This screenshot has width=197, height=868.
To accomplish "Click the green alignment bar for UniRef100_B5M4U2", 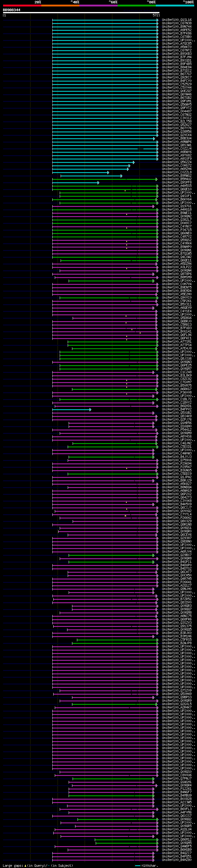I will [105, 179].
